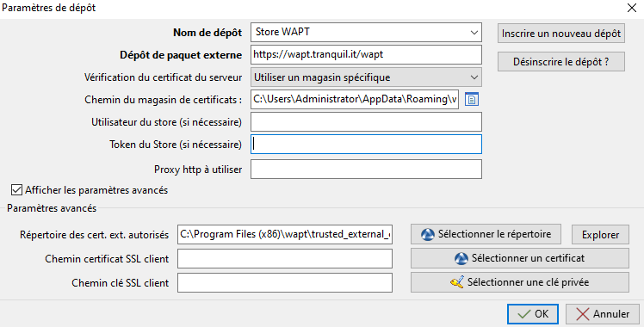
Task: Cancel with the Annuler button
Action: click(603, 314)
